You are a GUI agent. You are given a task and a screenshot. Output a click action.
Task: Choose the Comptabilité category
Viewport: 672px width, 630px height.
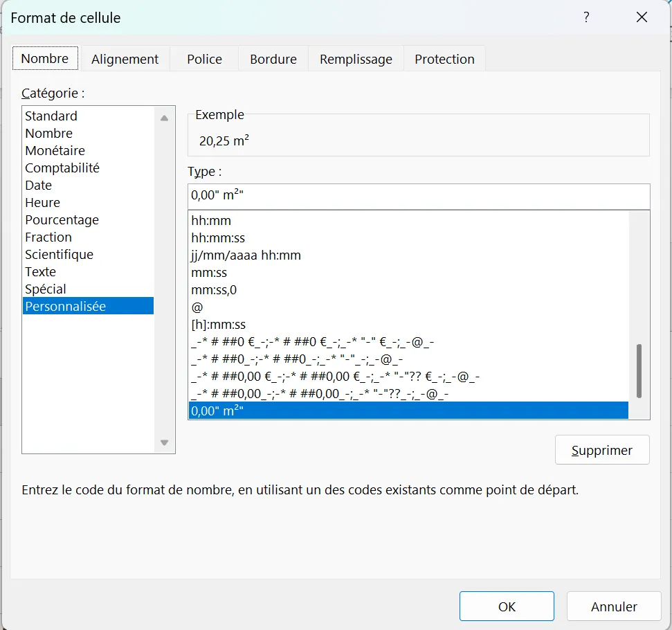[x=88, y=168]
